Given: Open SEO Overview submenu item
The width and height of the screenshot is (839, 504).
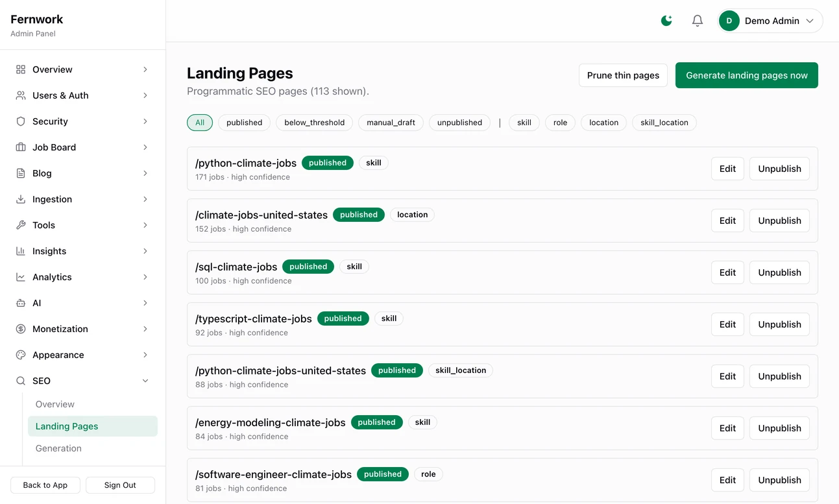Looking at the screenshot, I should pyautogui.click(x=93, y=404).
